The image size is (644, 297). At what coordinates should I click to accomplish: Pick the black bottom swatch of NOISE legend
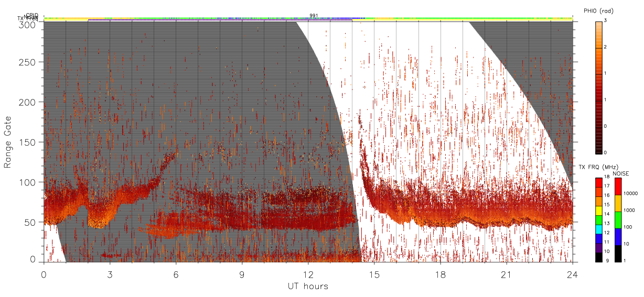[618, 254]
